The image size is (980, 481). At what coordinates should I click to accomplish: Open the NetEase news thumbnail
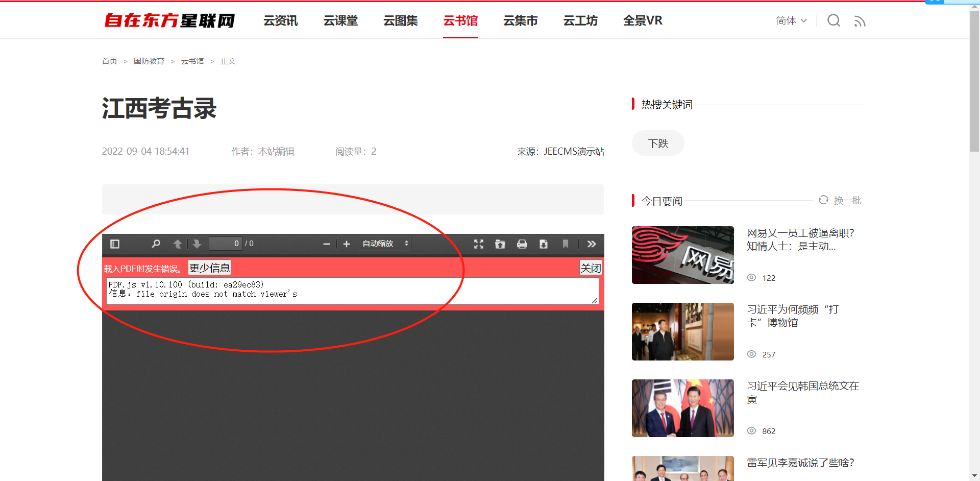(682, 255)
